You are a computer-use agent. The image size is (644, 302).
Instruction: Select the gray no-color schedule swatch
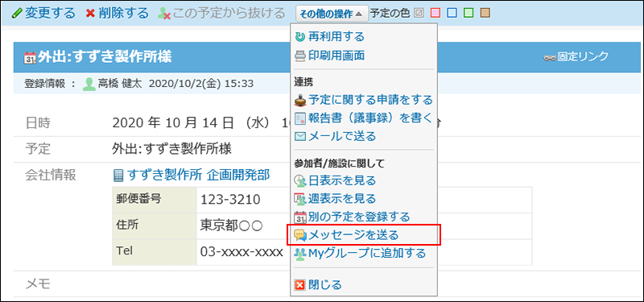tap(419, 13)
